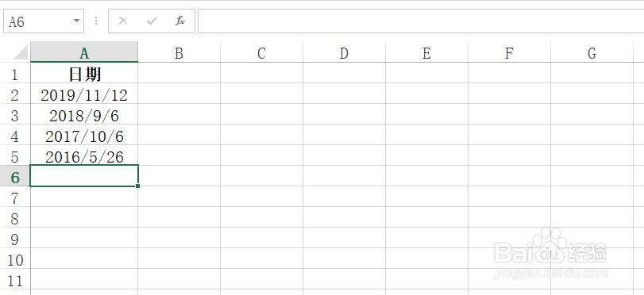The image size is (644, 295).
Task: Click the Enter checkmark icon in formula bar
Action: coord(152,21)
